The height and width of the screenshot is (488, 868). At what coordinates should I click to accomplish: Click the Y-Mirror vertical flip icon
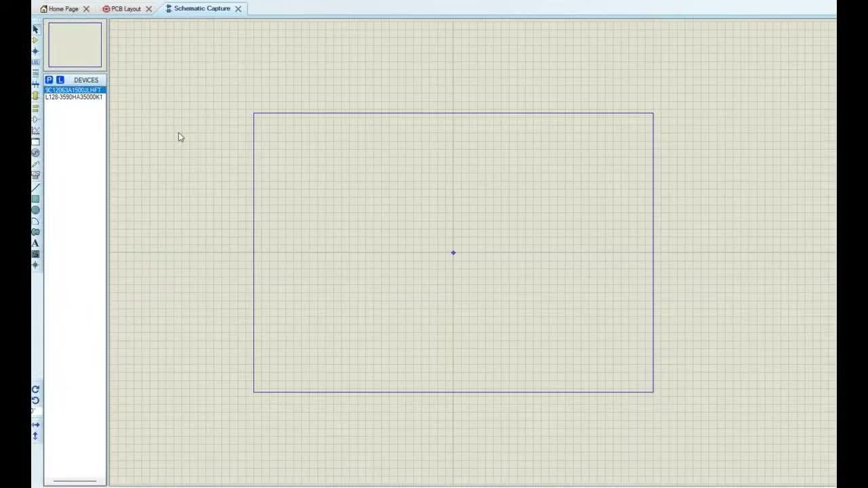(35, 436)
